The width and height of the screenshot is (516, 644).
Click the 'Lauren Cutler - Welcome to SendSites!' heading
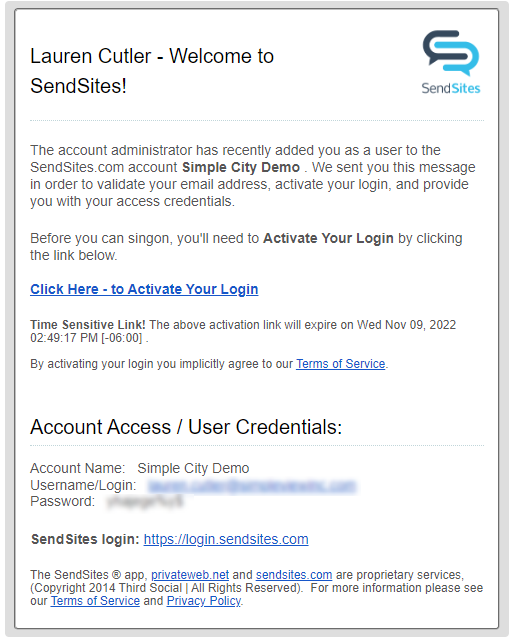click(x=152, y=71)
